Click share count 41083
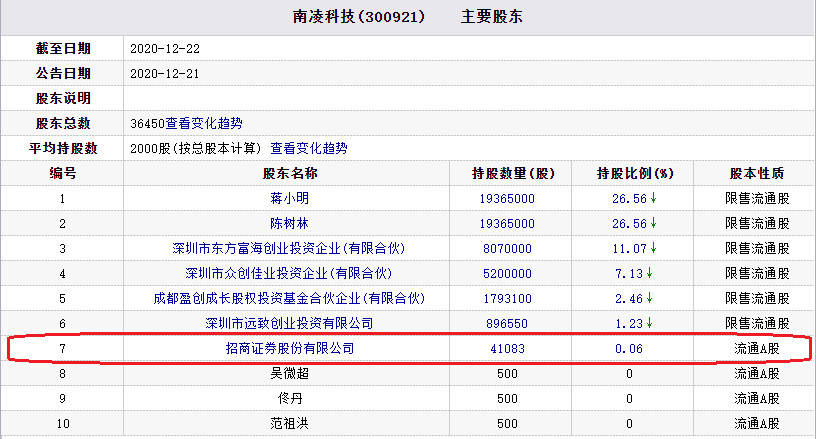The width and height of the screenshot is (816, 439). tap(507, 348)
